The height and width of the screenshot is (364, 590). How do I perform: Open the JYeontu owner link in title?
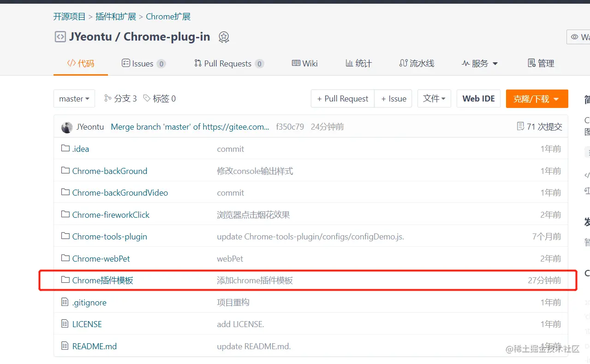[90, 37]
